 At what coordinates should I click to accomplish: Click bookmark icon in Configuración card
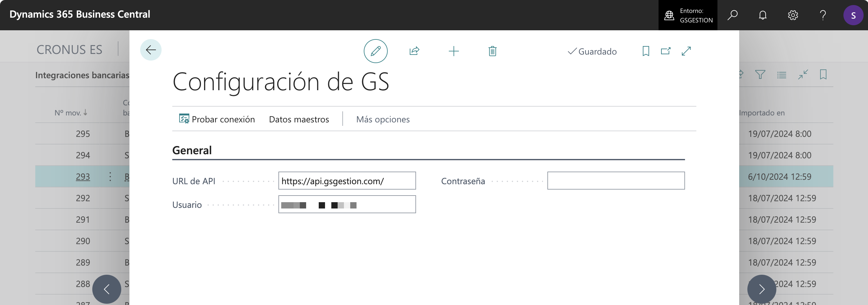(646, 51)
